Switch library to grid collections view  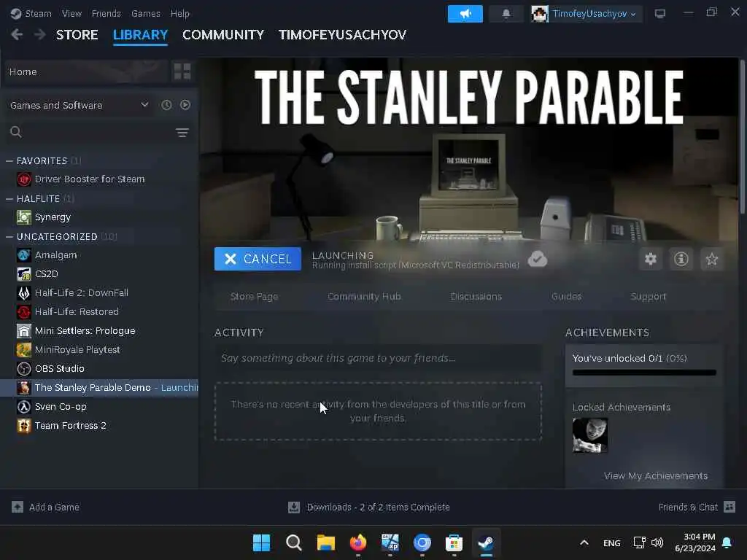[x=182, y=71]
